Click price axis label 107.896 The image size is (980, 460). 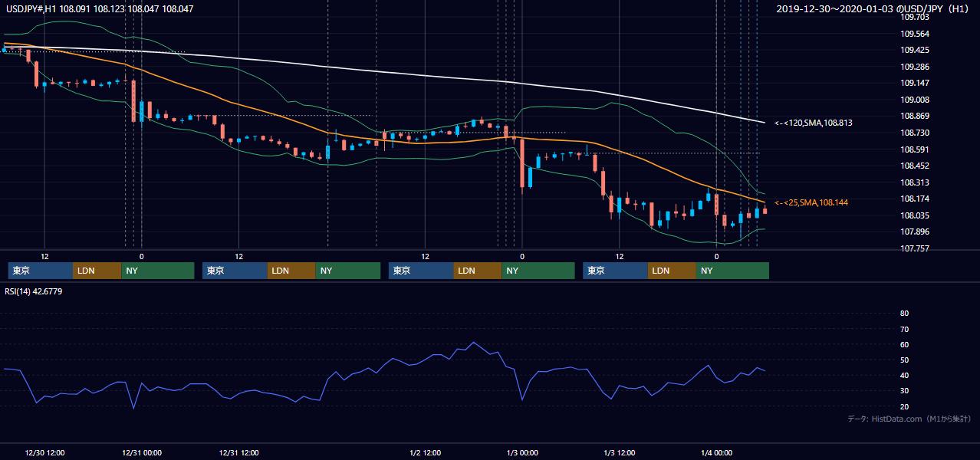(x=915, y=232)
